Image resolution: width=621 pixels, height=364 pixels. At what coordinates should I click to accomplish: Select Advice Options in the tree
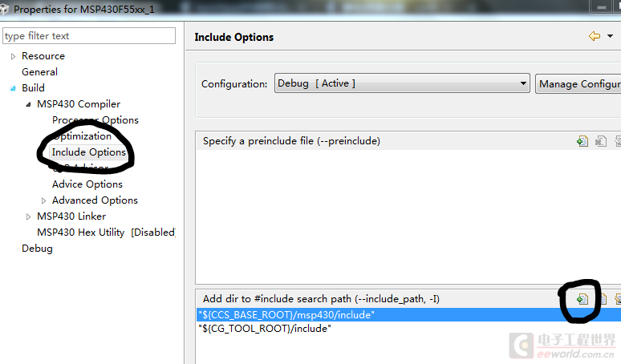pos(87,184)
